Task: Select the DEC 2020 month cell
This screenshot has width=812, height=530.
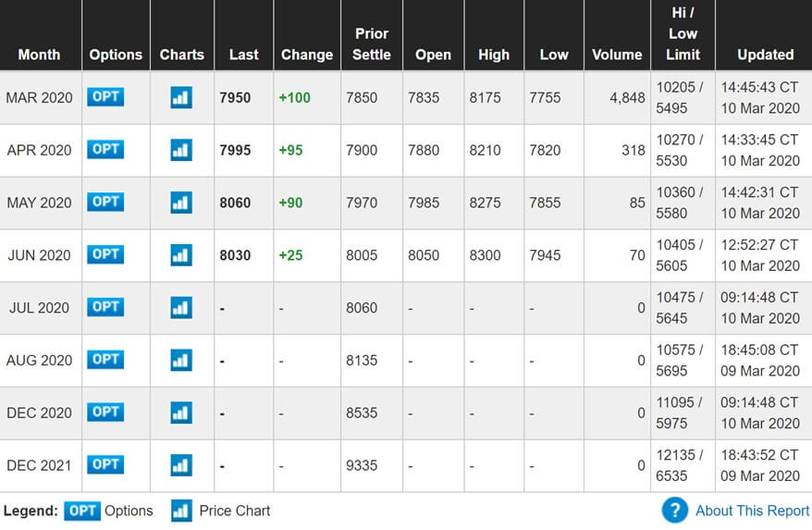Action: (x=40, y=413)
